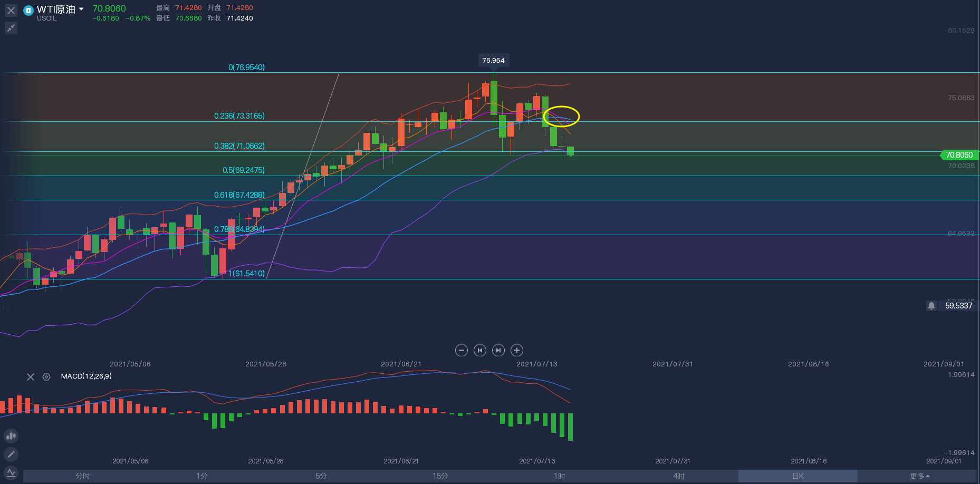Select Fibonacci level label 0.618(67.4288)
Screen dimensions: 980x484
239,195
